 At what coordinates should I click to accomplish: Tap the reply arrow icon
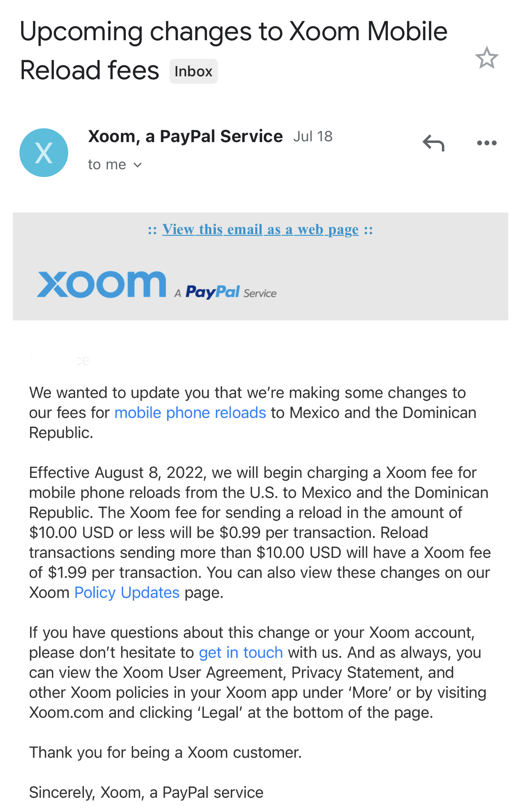pos(434,143)
